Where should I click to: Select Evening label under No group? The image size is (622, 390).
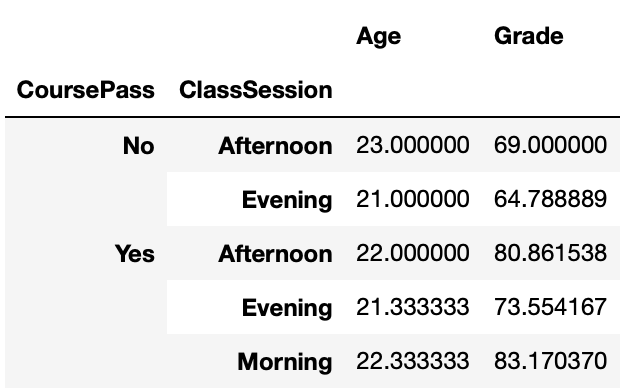[287, 200]
